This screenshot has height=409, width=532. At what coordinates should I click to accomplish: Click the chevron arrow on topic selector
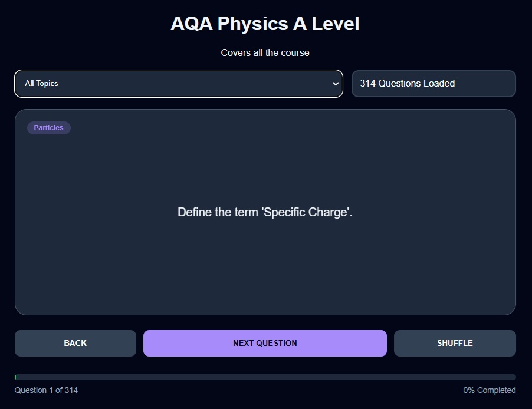(x=336, y=84)
